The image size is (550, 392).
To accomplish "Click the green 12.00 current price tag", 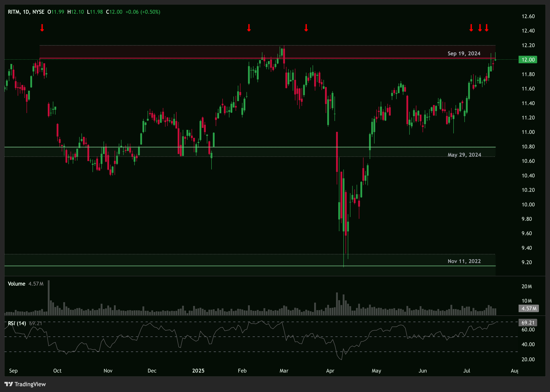I will coord(528,60).
